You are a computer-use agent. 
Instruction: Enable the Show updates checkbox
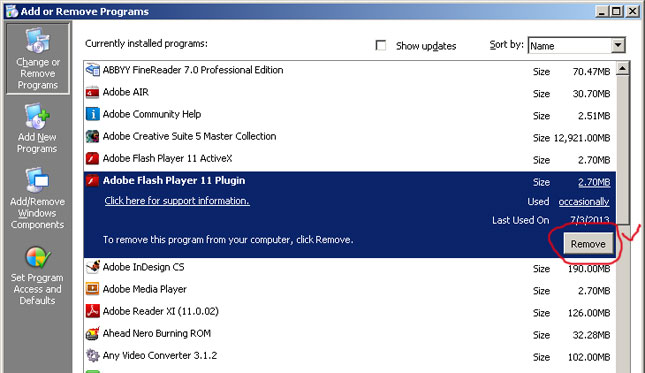[x=381, y=45]
